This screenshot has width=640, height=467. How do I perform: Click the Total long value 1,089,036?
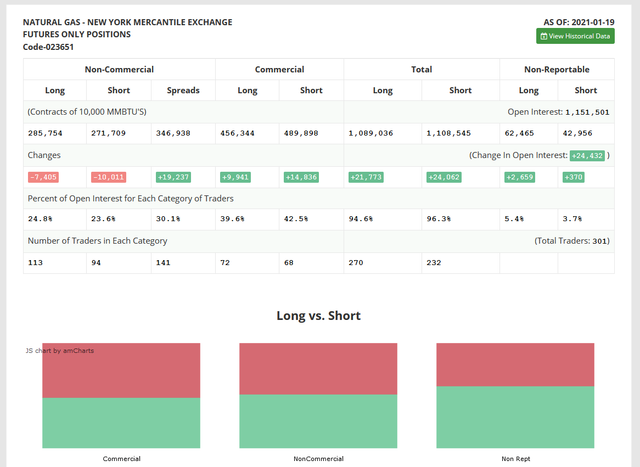(371, 133)
